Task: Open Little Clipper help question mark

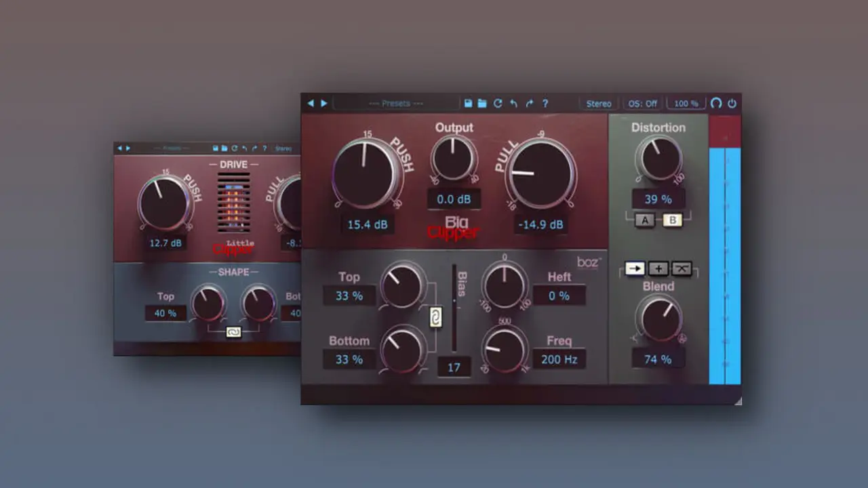Action: pyautogui.click(x=264, y=148)
